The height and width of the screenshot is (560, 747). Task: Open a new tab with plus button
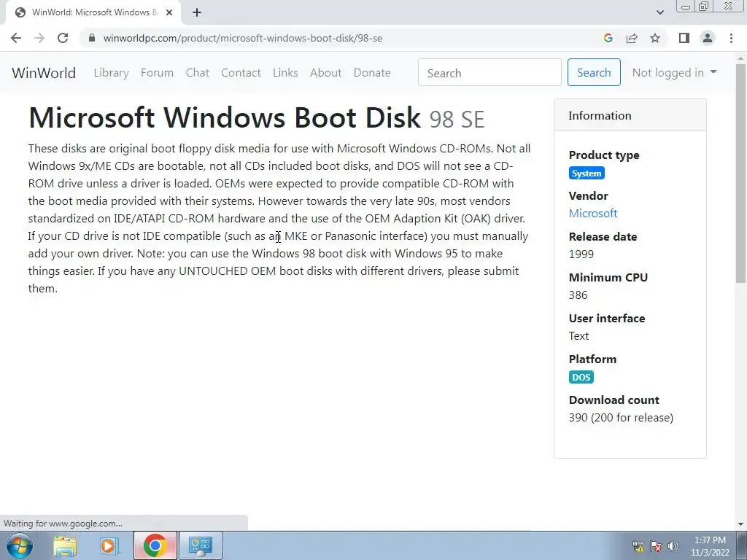(x=197, y=13)
